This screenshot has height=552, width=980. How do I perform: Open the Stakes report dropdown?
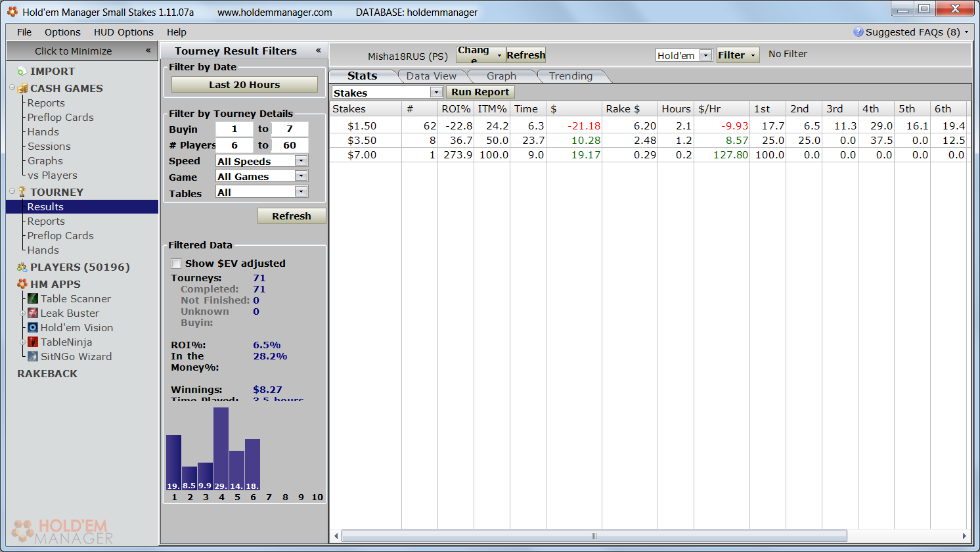(436, 93)
